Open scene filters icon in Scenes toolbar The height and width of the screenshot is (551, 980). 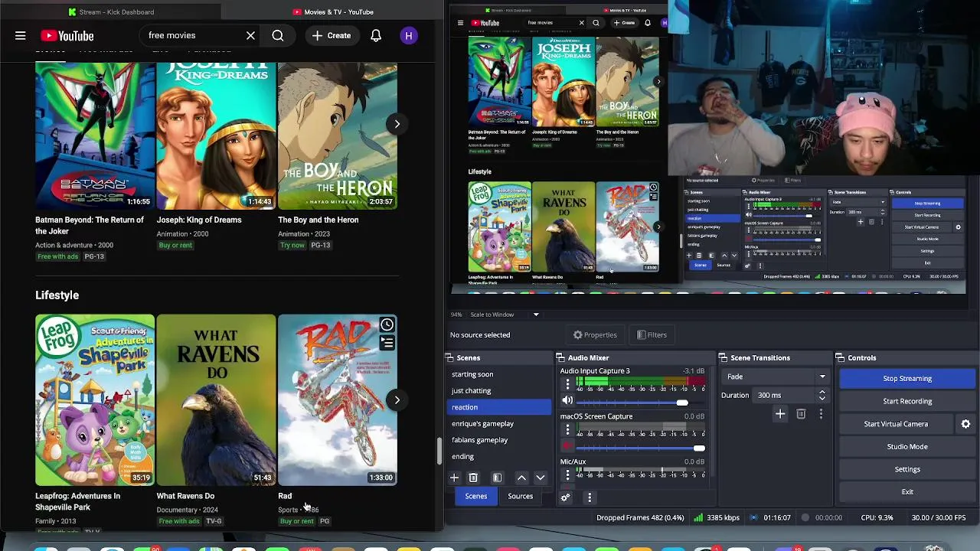(x=497, y=478)
